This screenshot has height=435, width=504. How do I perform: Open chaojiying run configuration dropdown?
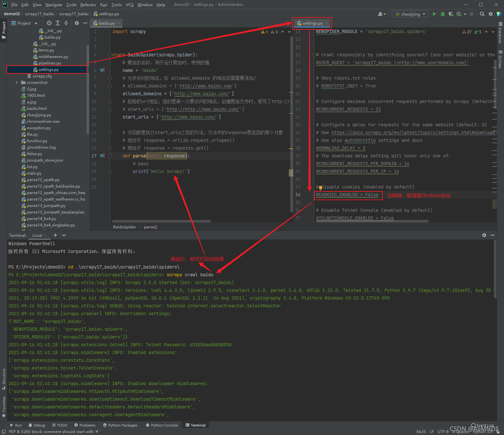(410, 14)
